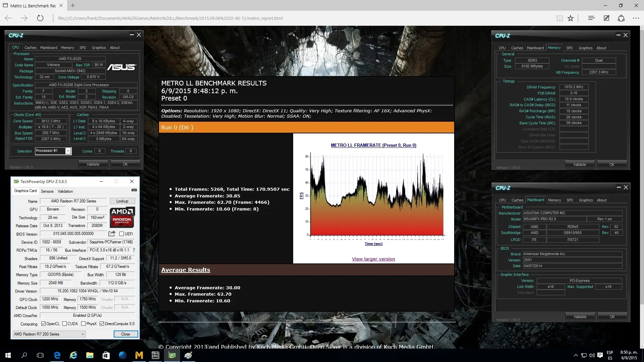Click the AMD Radeon Graphics logo
644x362 pixels.
coord(122,217)
